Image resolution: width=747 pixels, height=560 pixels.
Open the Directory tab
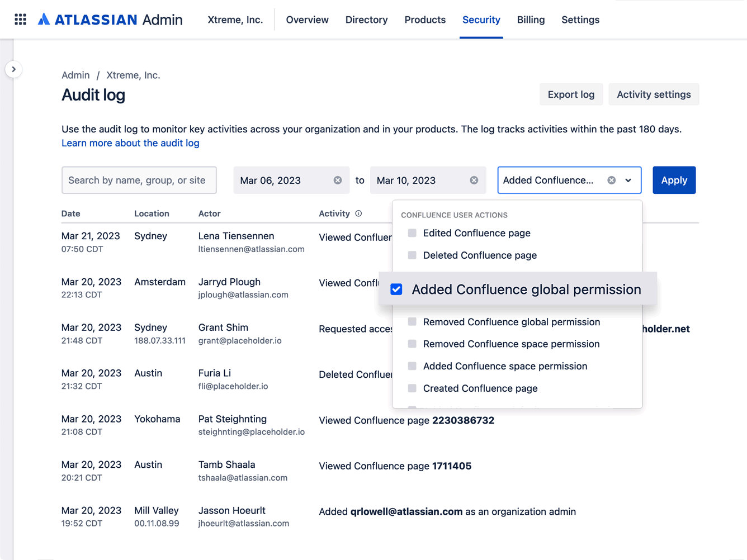(x=366, y=20)
